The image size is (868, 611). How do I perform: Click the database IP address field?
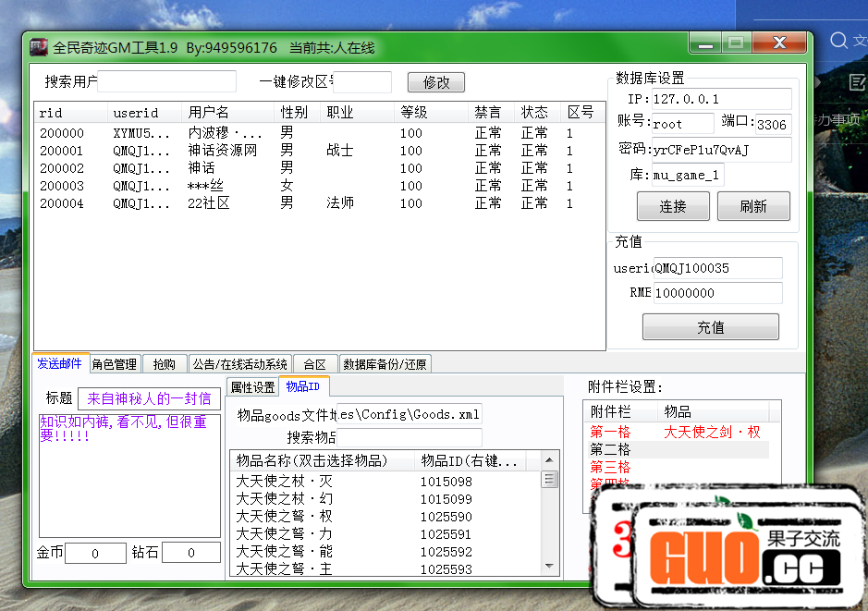[721, 99]
